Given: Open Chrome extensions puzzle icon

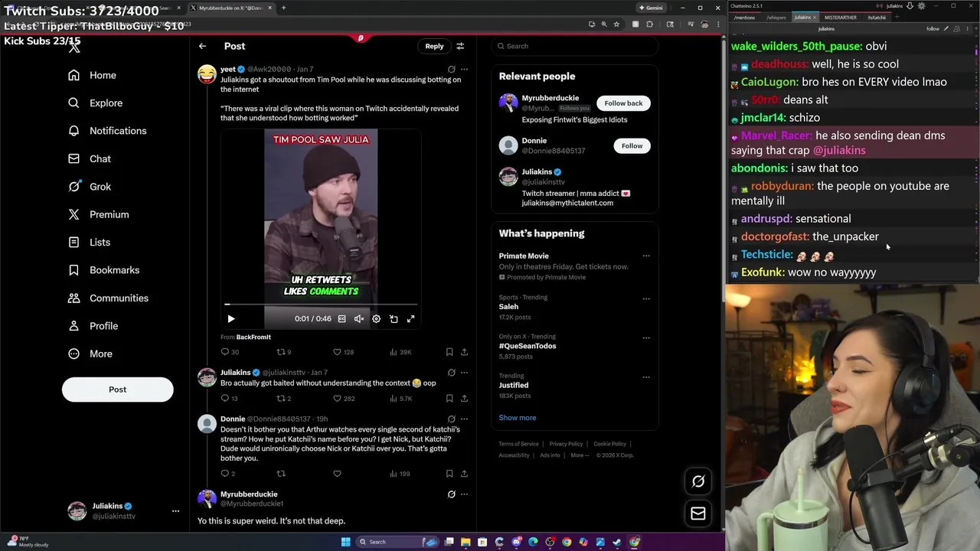Looking at the screenshot, I should [x=650, y=24].
